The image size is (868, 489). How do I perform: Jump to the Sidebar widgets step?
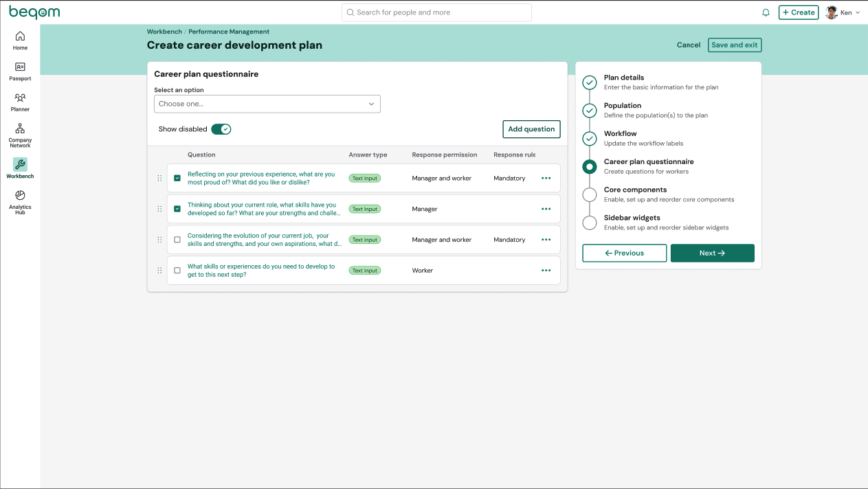click(632, 218)
